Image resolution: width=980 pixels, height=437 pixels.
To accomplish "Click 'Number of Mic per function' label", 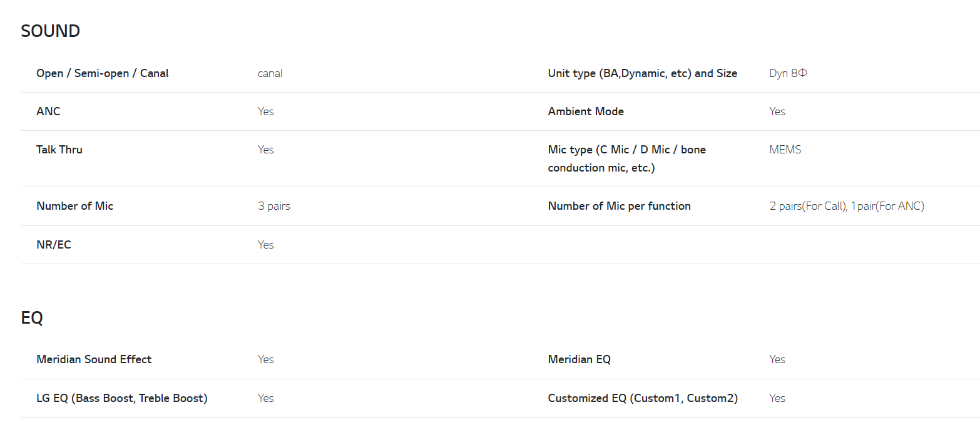I will click(619, 206).
